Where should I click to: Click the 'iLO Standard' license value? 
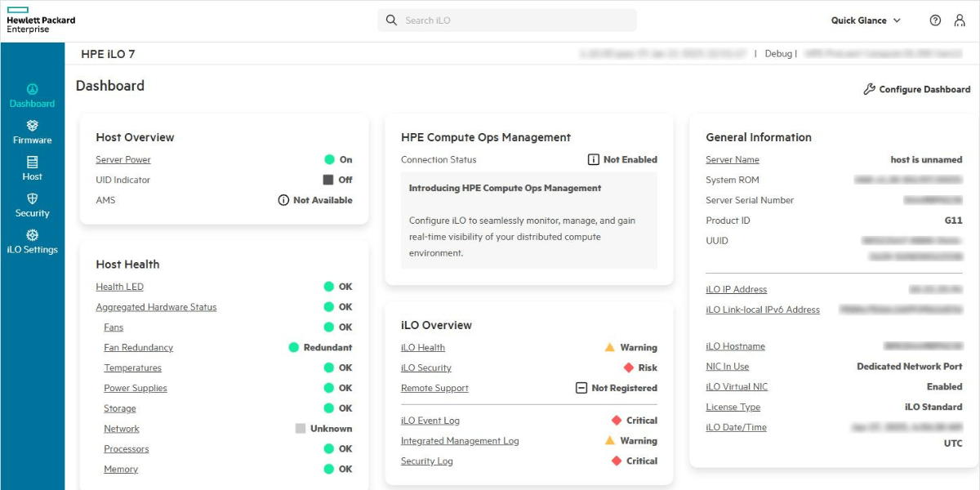coord(933,408)
